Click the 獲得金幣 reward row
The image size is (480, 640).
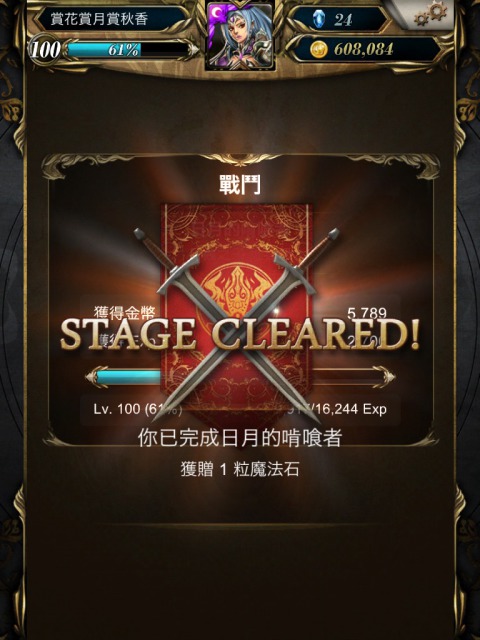240,313
